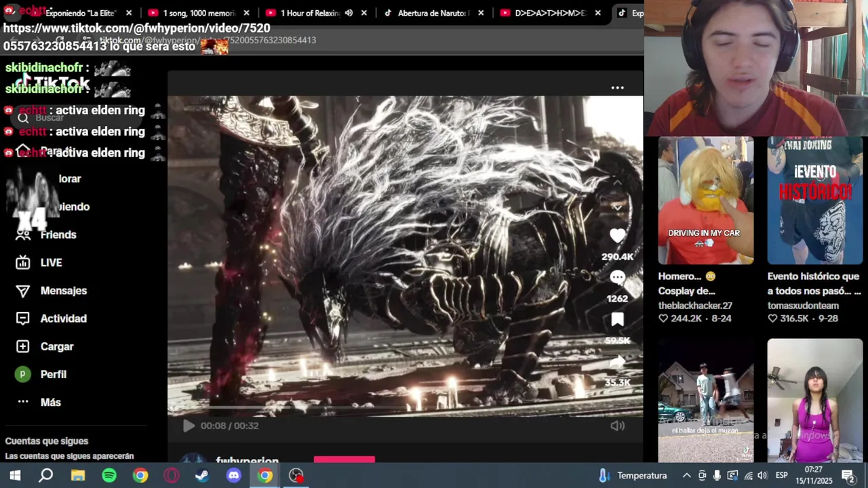
Task: Open Steam from the taskbar
Action: [x=202, y=475]
